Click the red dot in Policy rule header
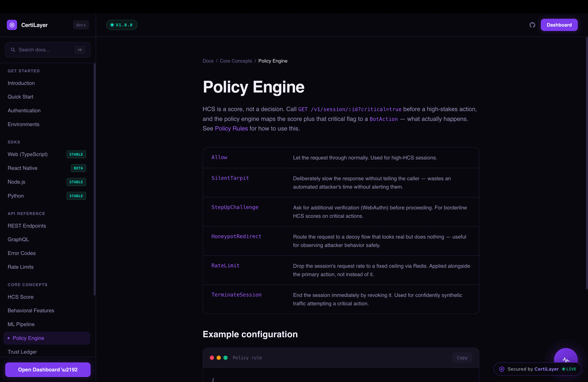The height and width of the screenshot is (382, 588). tap(212, 358)
